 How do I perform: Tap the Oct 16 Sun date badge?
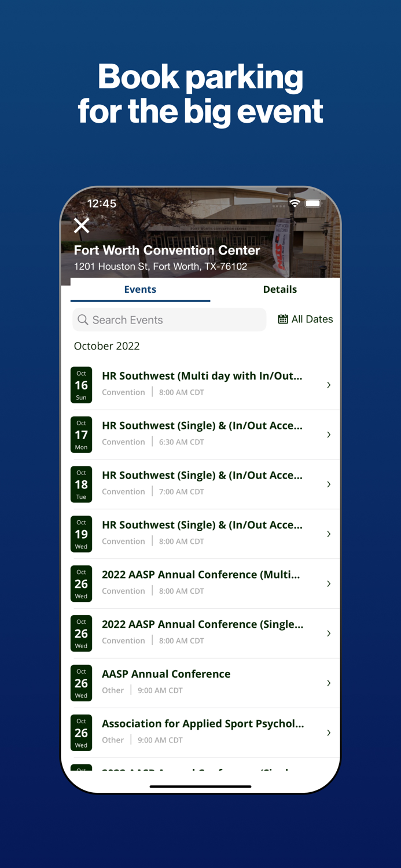point(81,385)
